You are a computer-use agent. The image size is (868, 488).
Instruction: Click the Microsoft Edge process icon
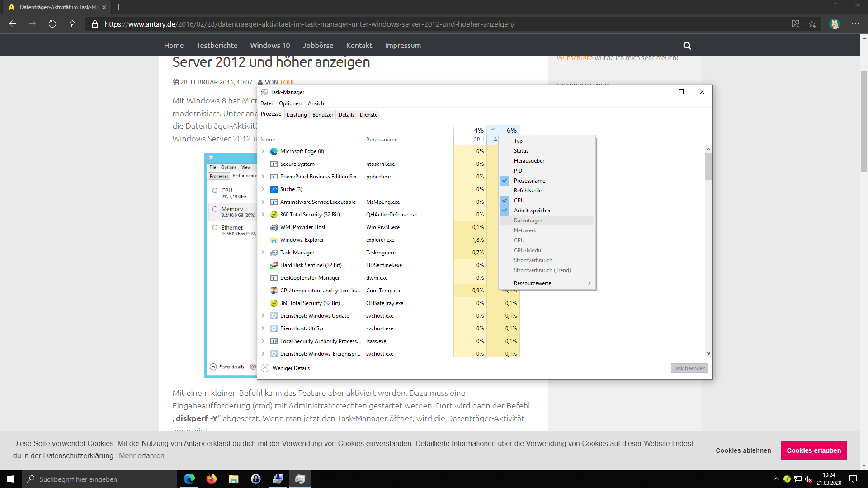click(274, 151)
